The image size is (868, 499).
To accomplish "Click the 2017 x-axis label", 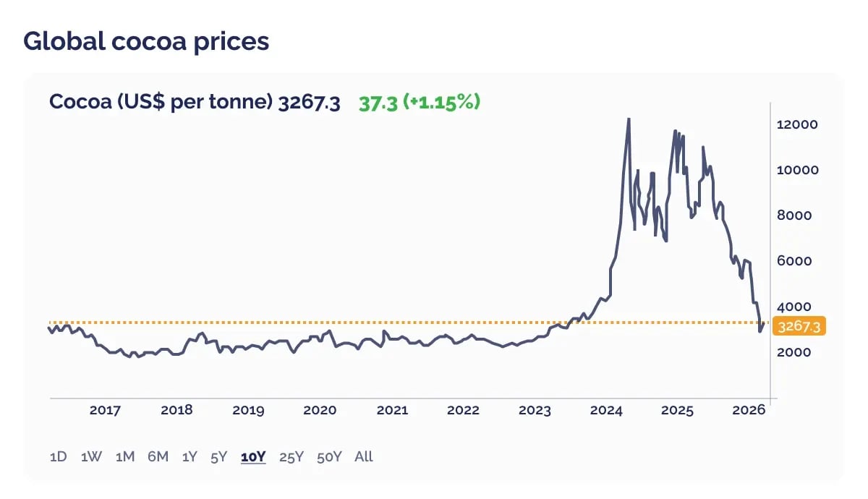I will coord(105,410).
